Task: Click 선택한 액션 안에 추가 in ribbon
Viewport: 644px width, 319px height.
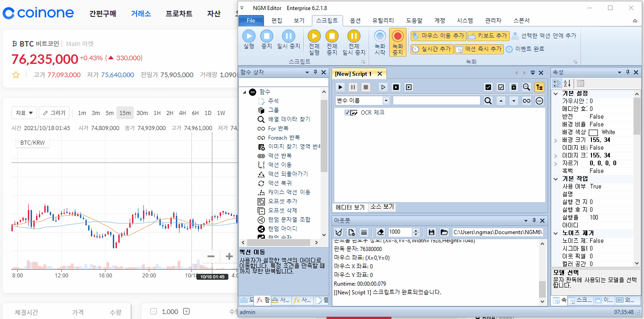Action: pyautogui.click(x=544, y=36)
